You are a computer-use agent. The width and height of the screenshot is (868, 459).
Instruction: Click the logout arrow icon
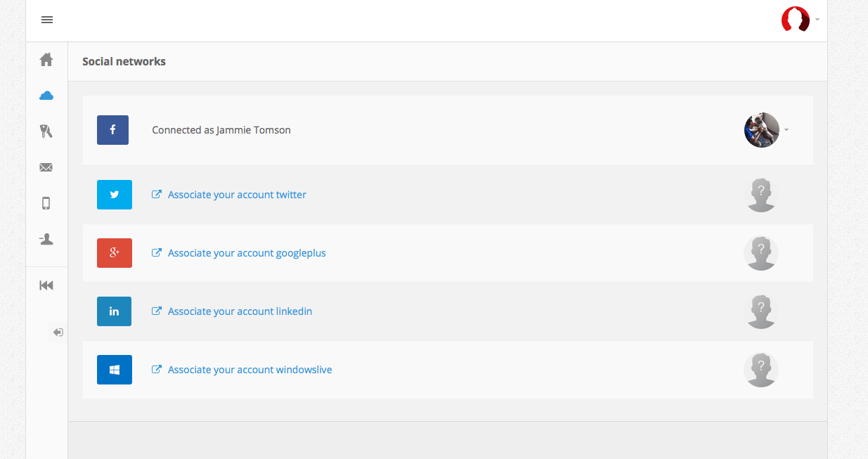(x=58, y=332)
